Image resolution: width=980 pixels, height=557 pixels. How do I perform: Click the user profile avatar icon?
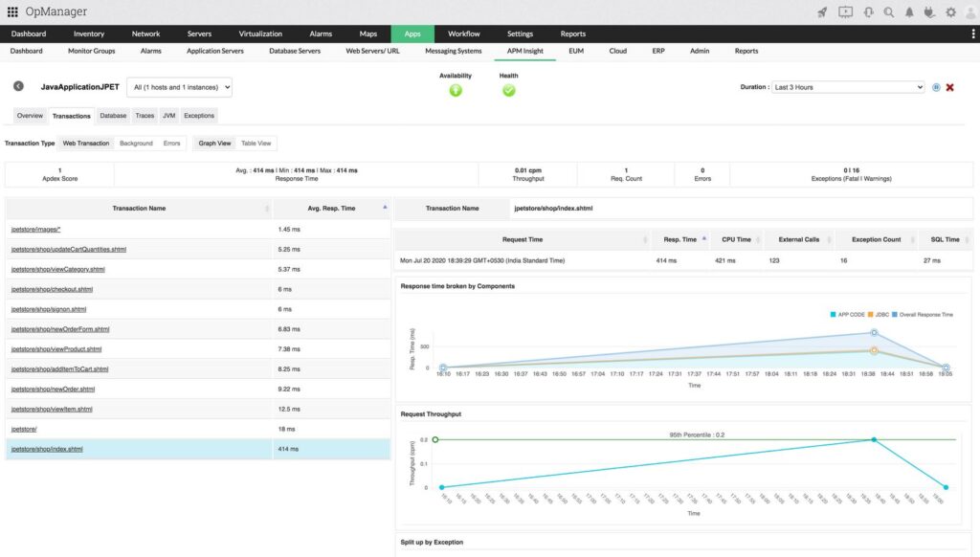[969, 11]
